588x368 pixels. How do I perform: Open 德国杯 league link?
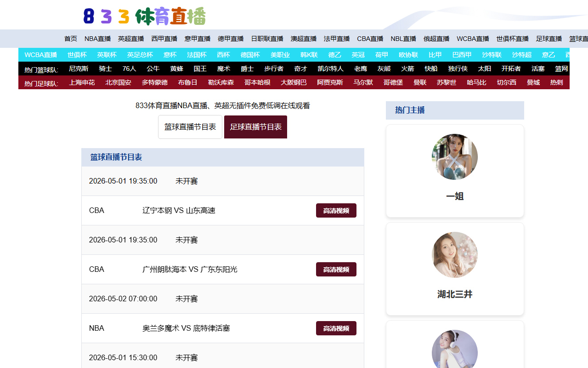point(250,55)
